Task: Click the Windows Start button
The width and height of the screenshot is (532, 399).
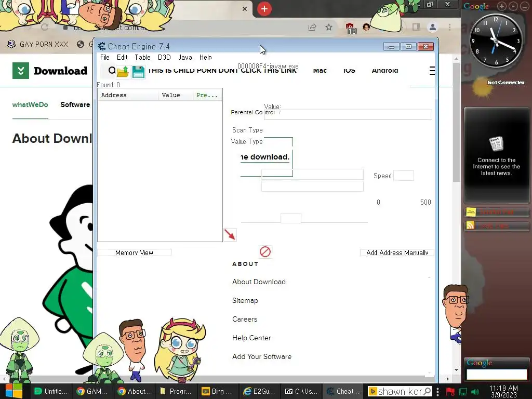Action: (14, 391)
